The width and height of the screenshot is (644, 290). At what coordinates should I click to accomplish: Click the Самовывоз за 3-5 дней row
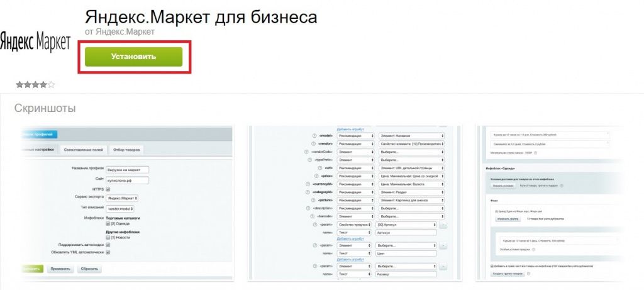[550, 144]
